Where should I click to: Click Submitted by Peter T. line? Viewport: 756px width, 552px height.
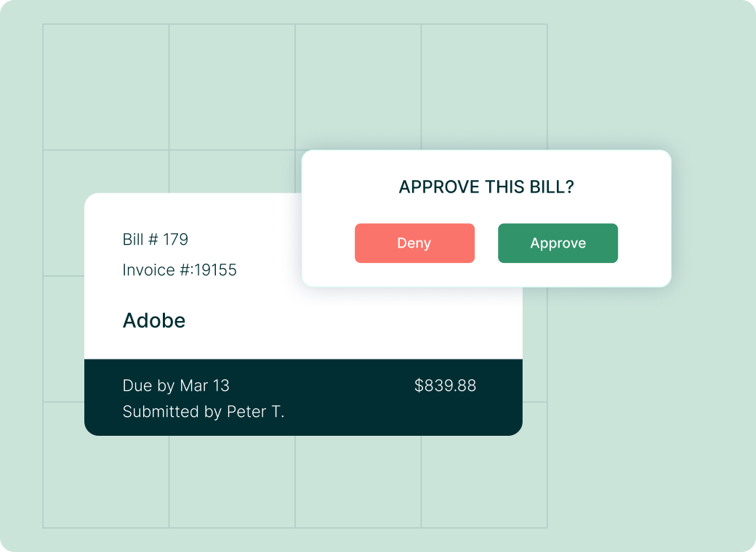click(204, 412)
